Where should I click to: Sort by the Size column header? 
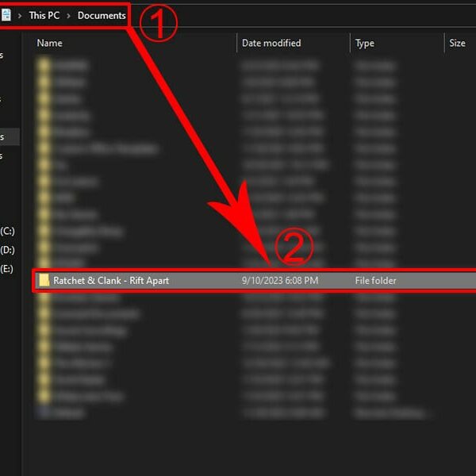coord(457,43)
